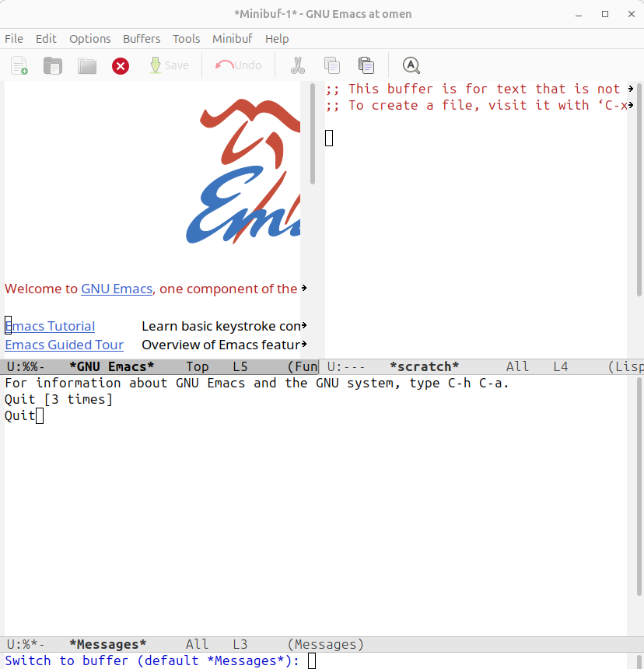Click the splash window's vertical scrollbar thumb

(x=313, y=134)
